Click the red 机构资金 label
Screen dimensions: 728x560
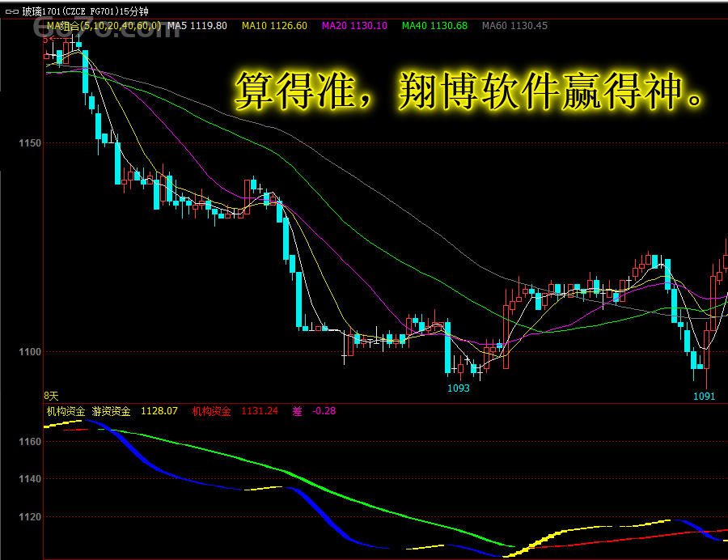211,411
